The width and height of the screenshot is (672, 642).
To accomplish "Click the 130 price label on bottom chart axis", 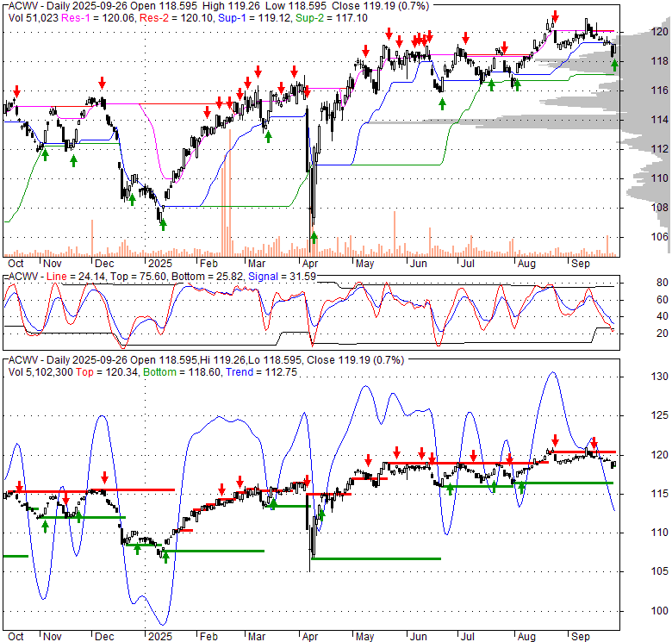I will (660, 377).
